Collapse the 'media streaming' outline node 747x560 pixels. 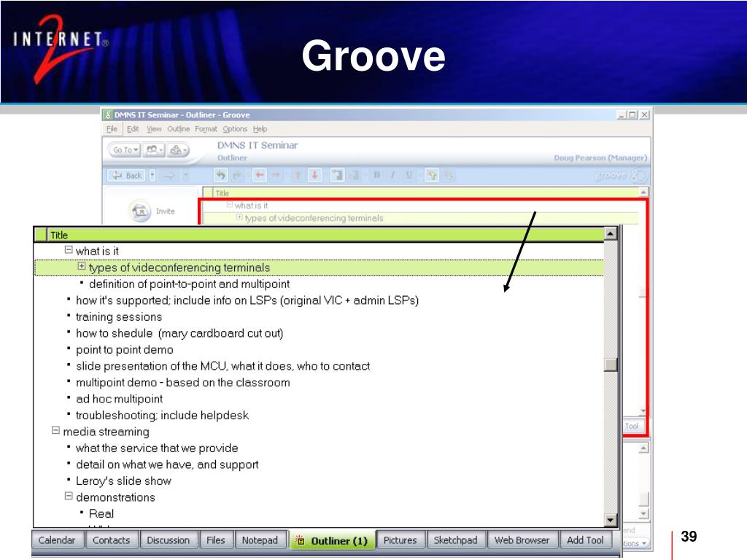55,430
